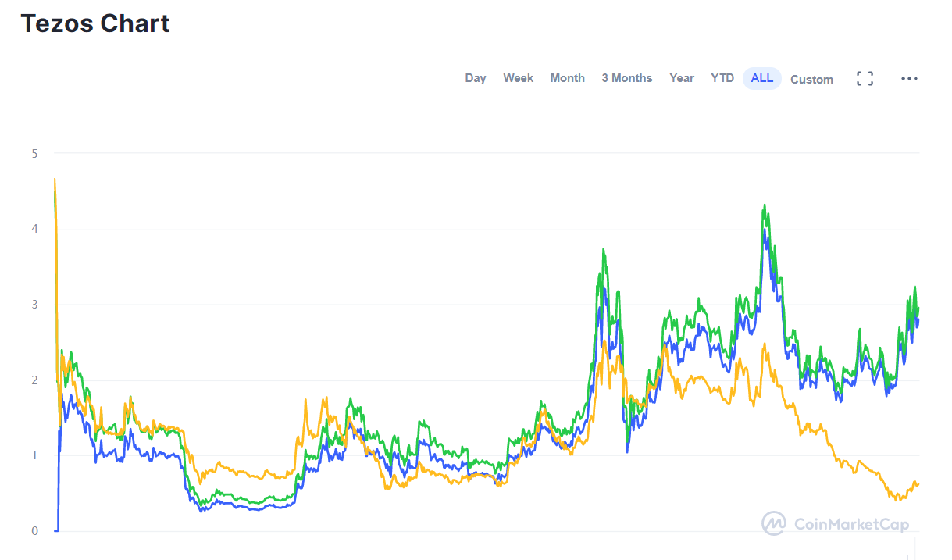952x560 pixels.
Task: Select the Day time range
Action: [x=475, y=78]
